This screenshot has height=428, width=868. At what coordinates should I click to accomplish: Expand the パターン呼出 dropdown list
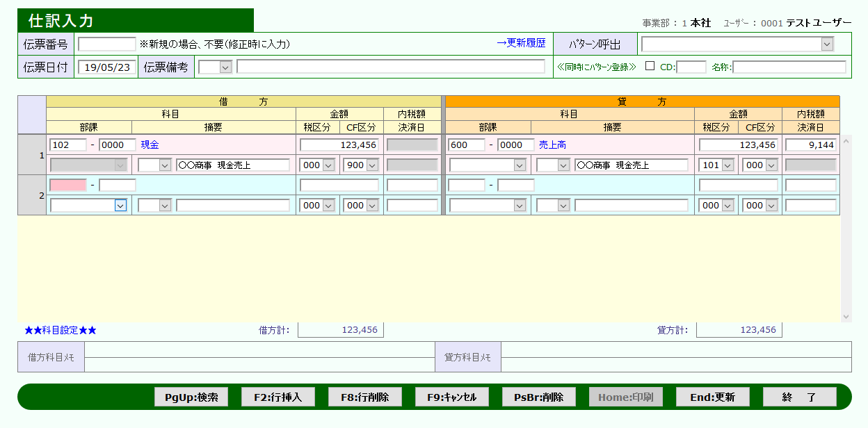pyautogui.click(x=827, y=44)
